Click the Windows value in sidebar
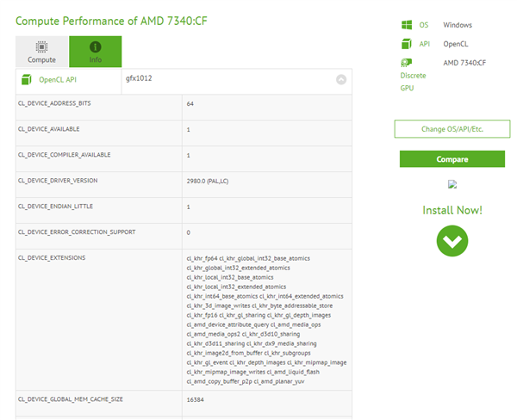Image resolution: width=517 pixels, height=420 pixels. pos(458,25)
